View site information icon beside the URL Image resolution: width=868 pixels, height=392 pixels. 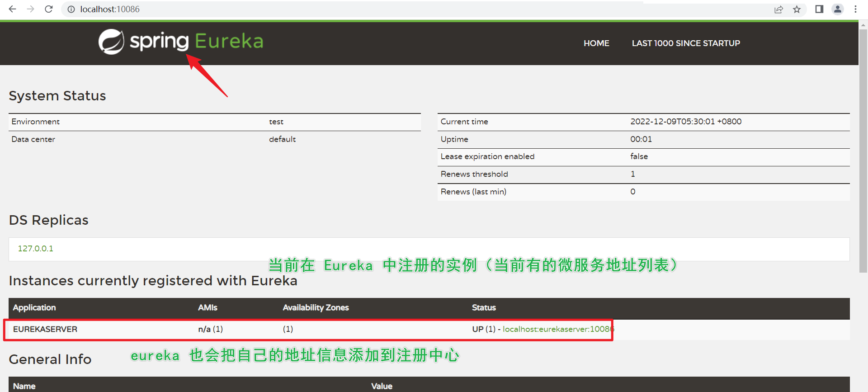pyautogui.click(x=71, y=9)
